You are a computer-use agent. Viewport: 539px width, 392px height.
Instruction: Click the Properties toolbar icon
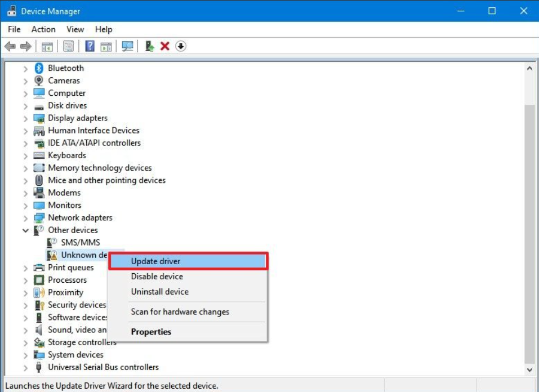(x=68, y=46)
